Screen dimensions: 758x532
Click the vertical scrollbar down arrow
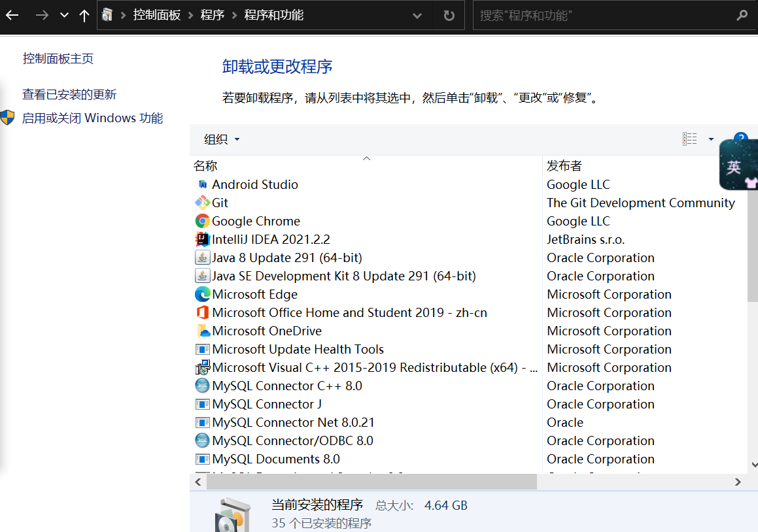tap(754, 465)
